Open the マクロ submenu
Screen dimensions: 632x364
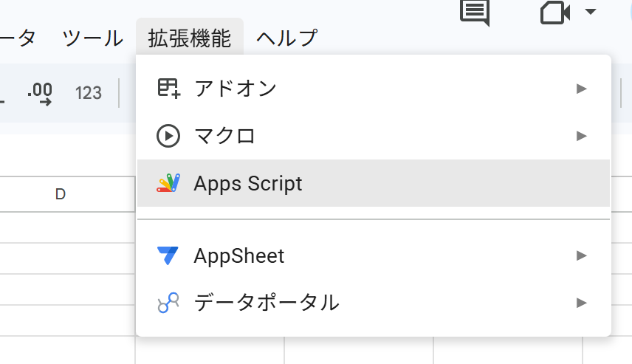click(374, 136)
